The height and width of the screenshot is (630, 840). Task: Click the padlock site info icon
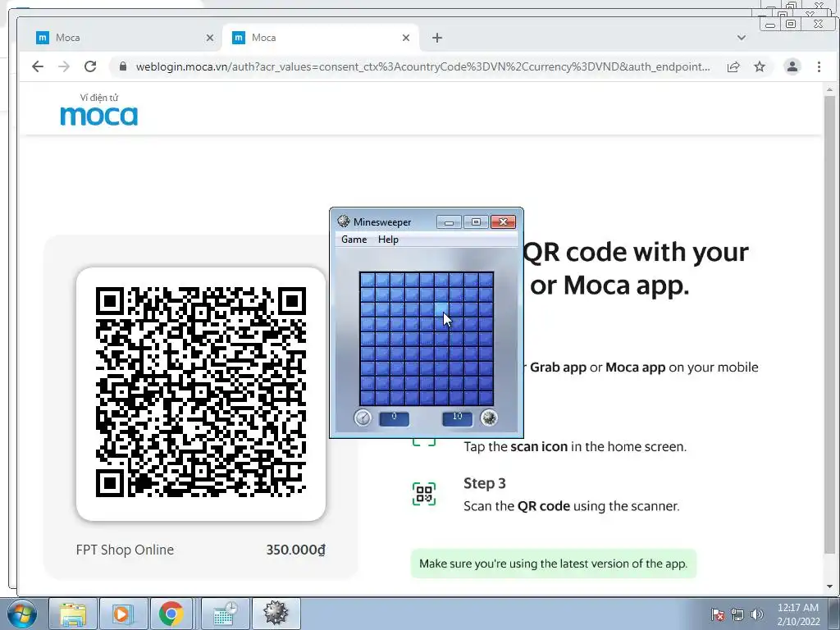coord(123,66)
